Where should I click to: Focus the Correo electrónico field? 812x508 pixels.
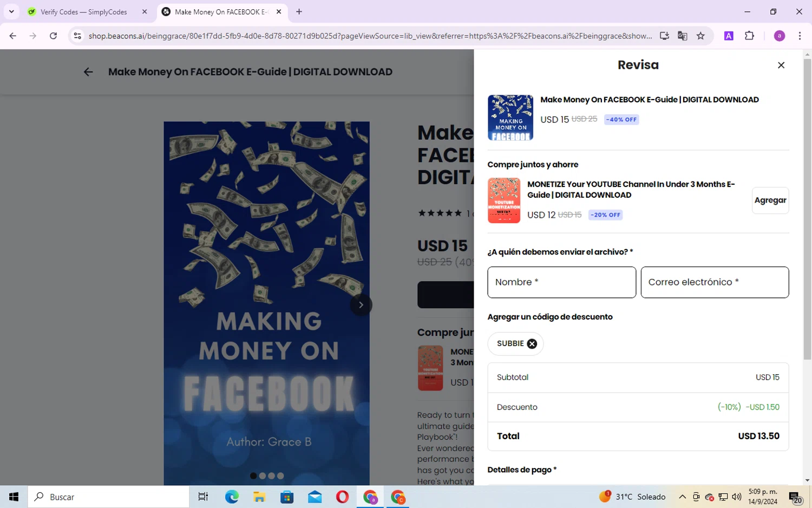[715, 282]
